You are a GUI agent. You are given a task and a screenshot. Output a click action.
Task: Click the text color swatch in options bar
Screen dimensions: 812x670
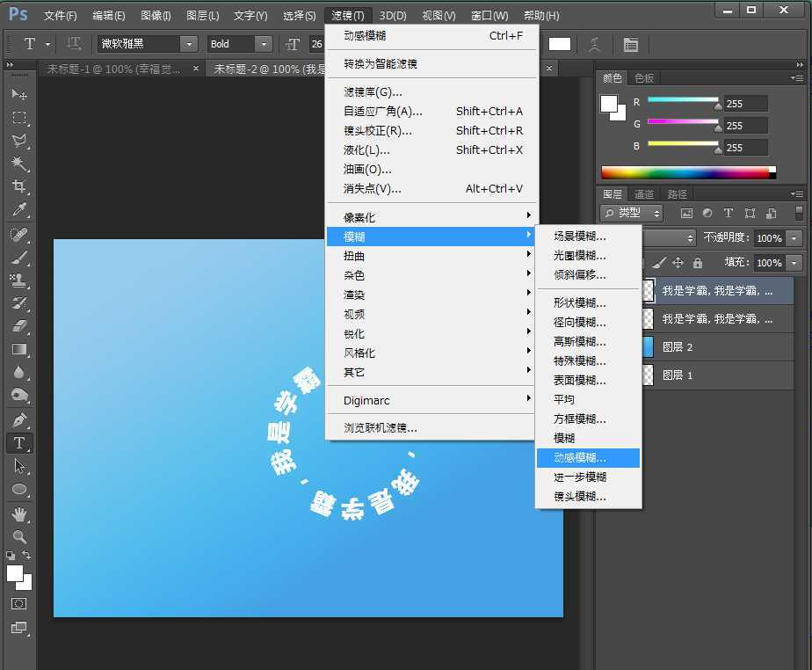(559, 45)
